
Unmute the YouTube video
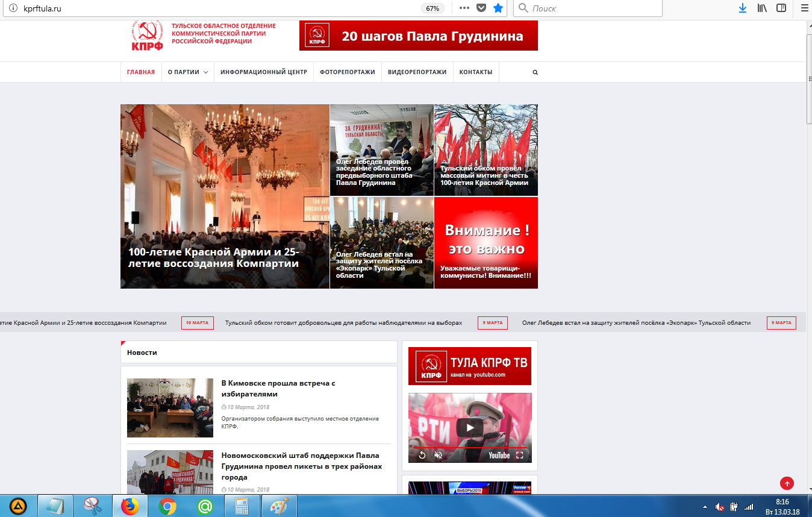tap(439, 456)
